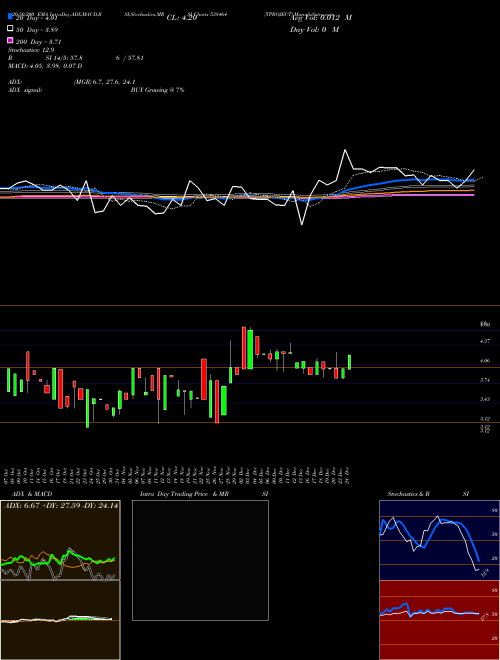Click the empty intraday trading price panel
Viewport: 500px width, 660px height.
[x=200, y=560]
